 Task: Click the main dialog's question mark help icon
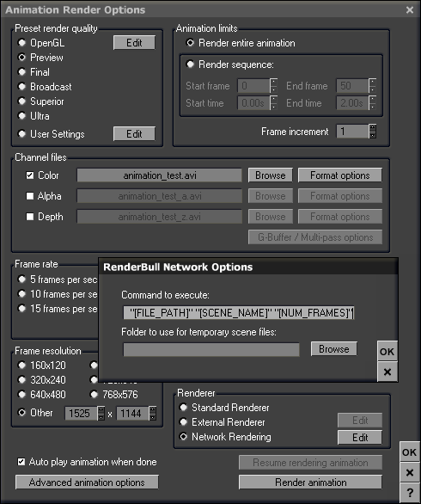click(410, 493)
